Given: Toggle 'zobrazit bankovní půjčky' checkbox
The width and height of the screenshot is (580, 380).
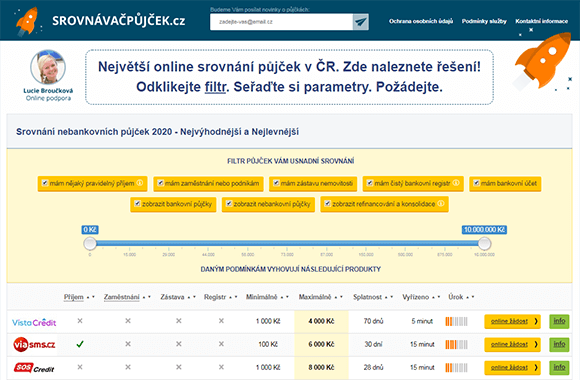Looking at the screenshot, I should click(137, 204).
